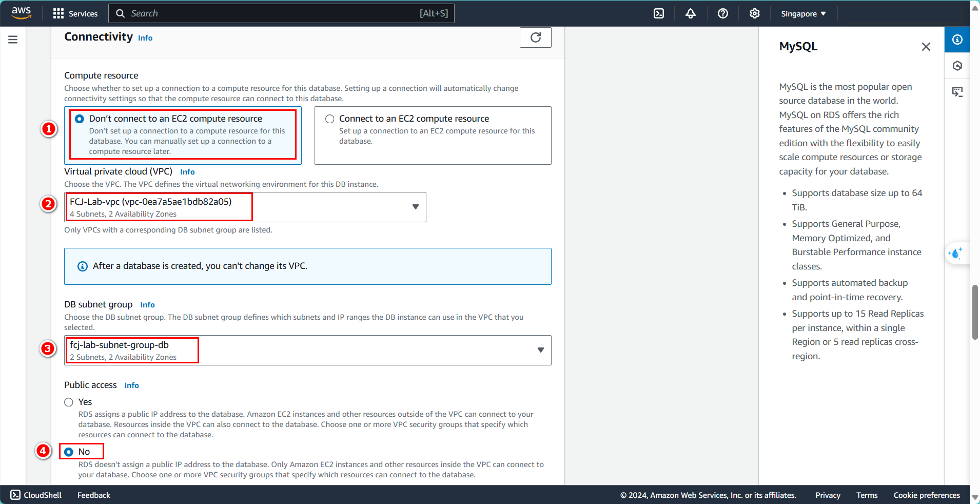
Task: Toggle the info panel icon in right sidebar
Action: click(x=957, y=40)
